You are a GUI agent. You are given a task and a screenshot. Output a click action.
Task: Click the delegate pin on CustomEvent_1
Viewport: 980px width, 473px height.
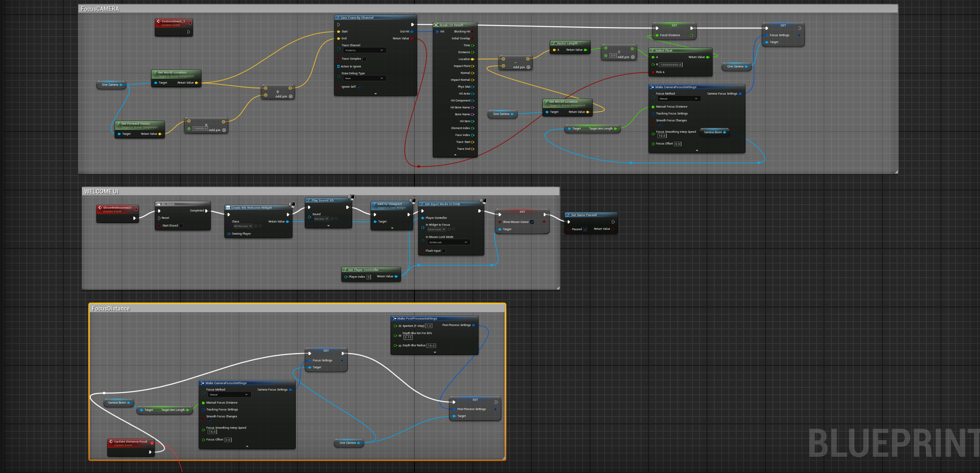coord(190,23)
